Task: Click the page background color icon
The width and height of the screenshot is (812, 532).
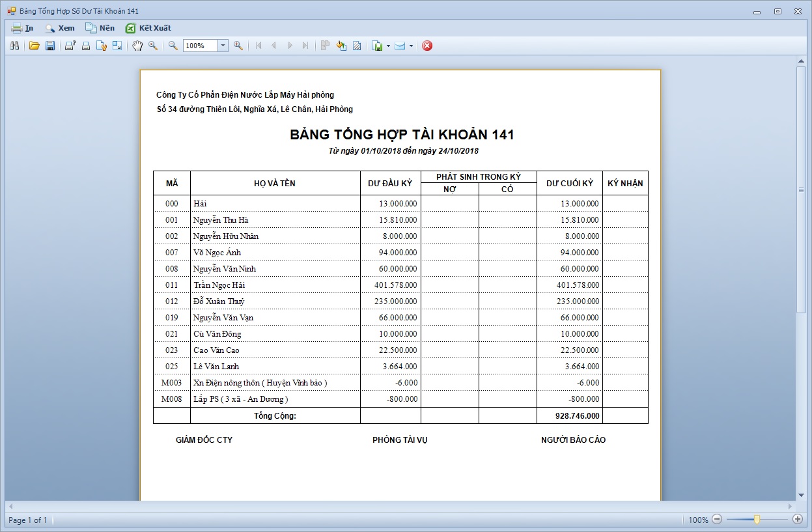Action: pos(341,46)
